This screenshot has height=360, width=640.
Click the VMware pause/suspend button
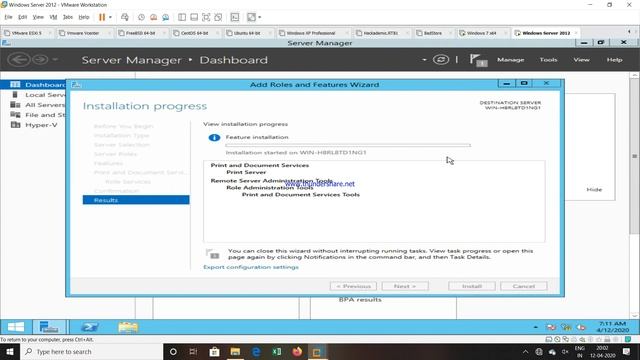102,17
